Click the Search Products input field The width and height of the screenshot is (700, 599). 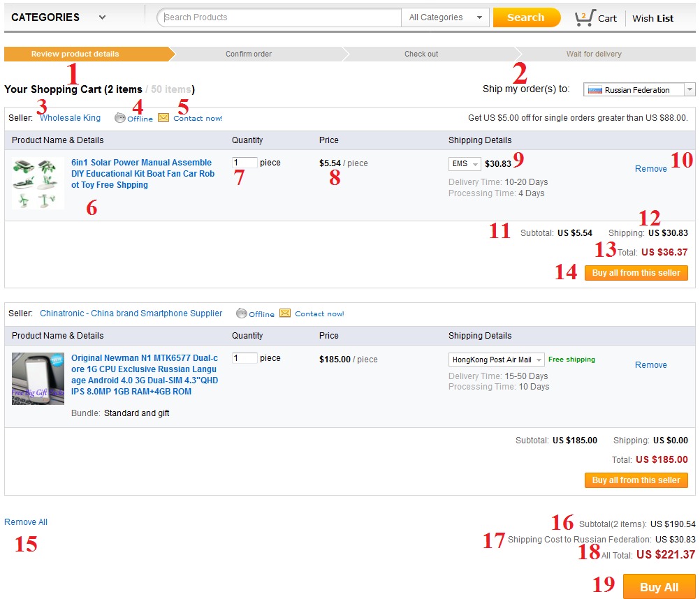pos(279,17)
